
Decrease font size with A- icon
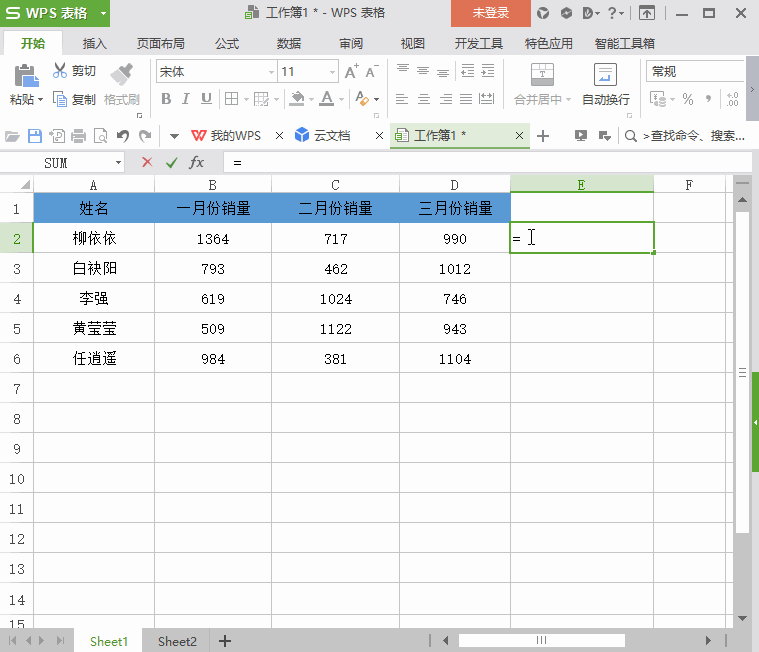(372, 72)
